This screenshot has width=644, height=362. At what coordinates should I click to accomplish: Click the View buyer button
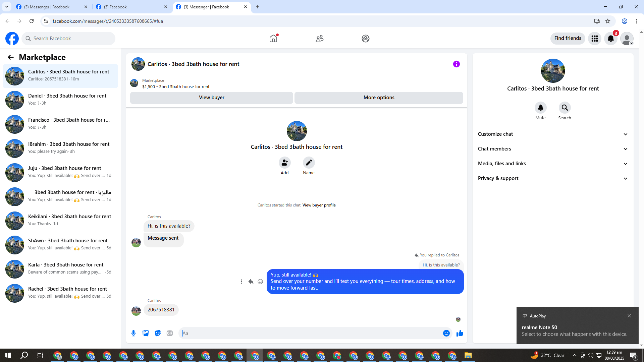point(211,98)
